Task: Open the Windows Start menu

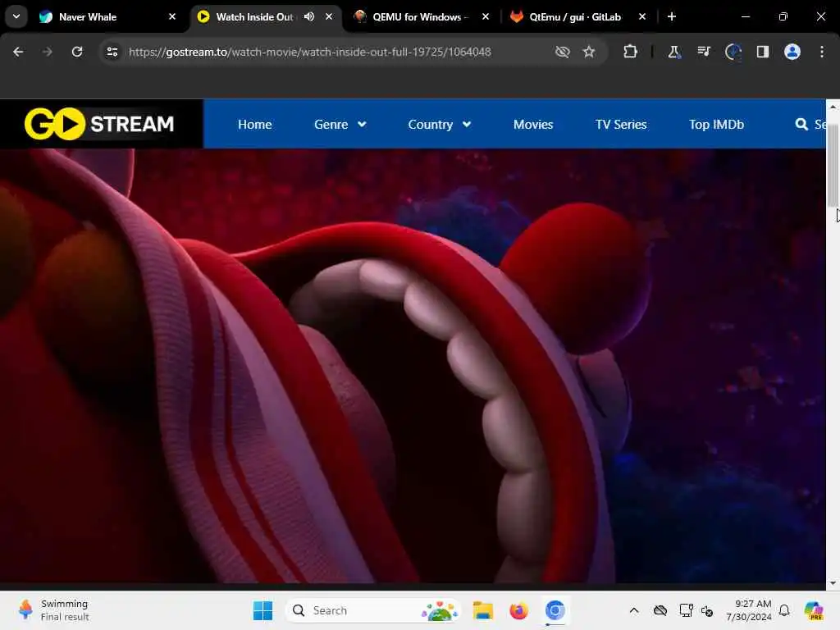Action: pos(262,610)
